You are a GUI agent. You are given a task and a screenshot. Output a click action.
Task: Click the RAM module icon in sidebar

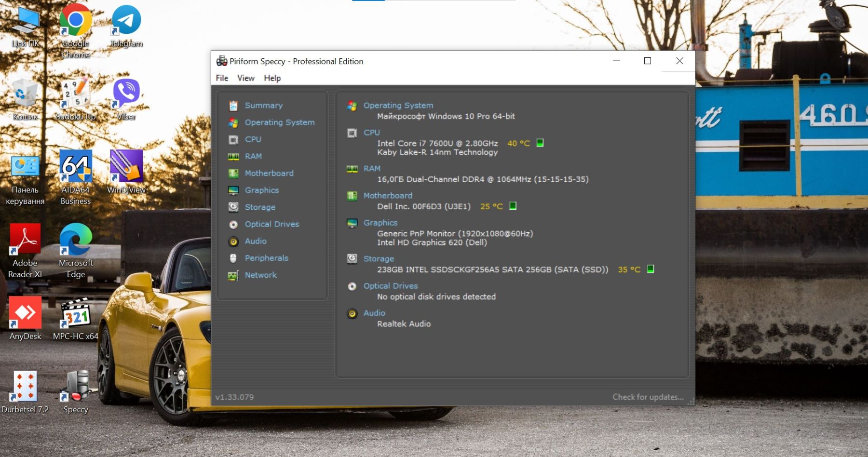[233, 156]
